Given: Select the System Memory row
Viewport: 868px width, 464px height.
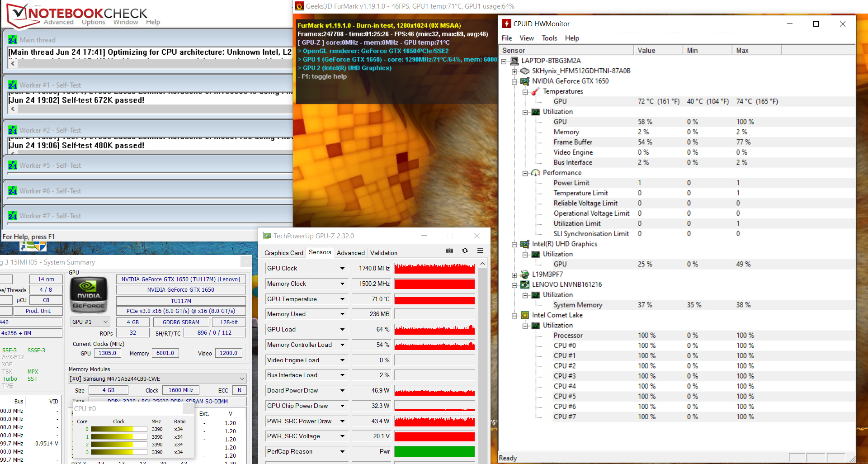Looking at the screenshot, I should pos(677,305).
